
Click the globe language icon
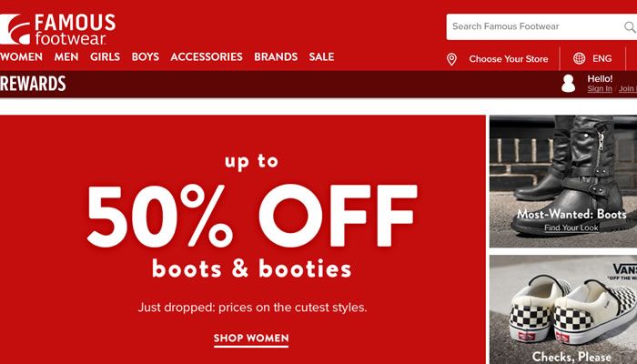pos(579,58)
